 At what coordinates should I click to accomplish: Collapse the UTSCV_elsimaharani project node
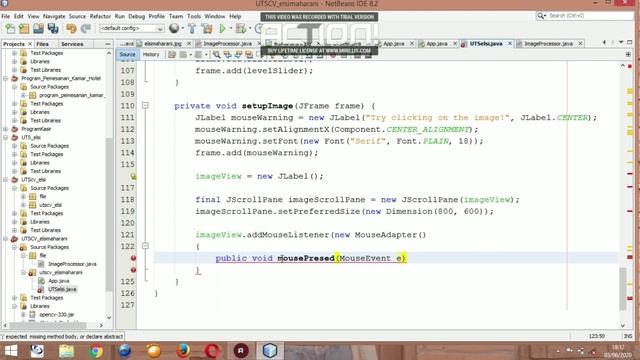pyautogui.click(x=6, y=239)
